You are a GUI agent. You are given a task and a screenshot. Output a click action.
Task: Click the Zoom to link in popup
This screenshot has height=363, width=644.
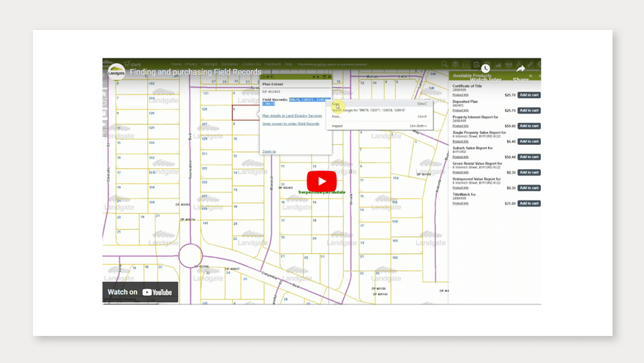(x=269, y=151)
